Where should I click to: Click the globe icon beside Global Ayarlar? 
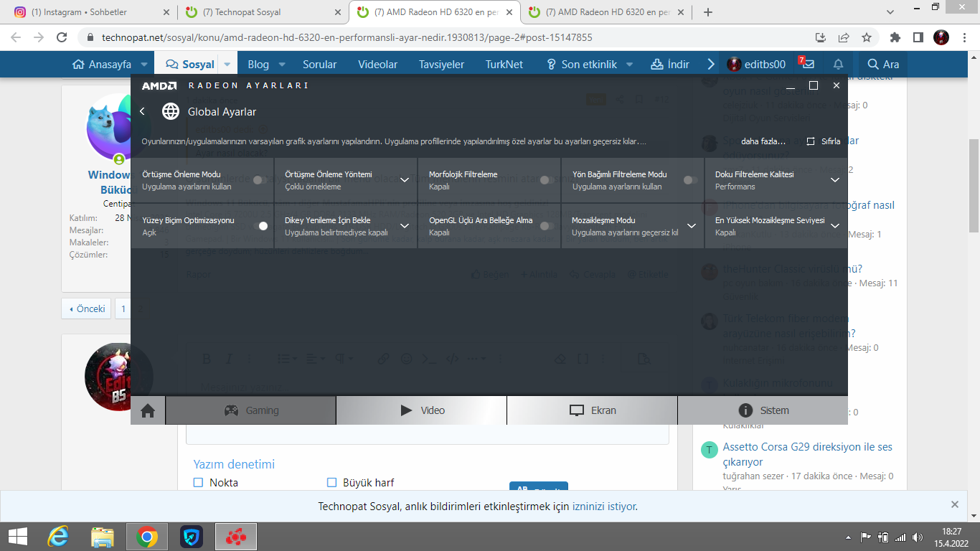pyautogui.click(x=170, y=111)
